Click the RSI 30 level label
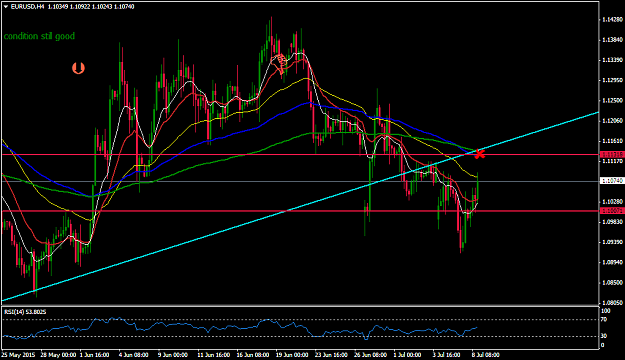 point(604,336)
